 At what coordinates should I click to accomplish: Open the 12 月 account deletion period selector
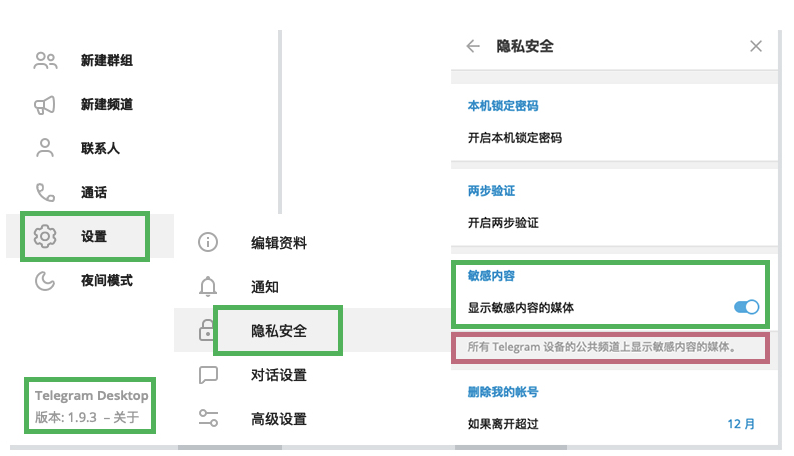(741, 424)
